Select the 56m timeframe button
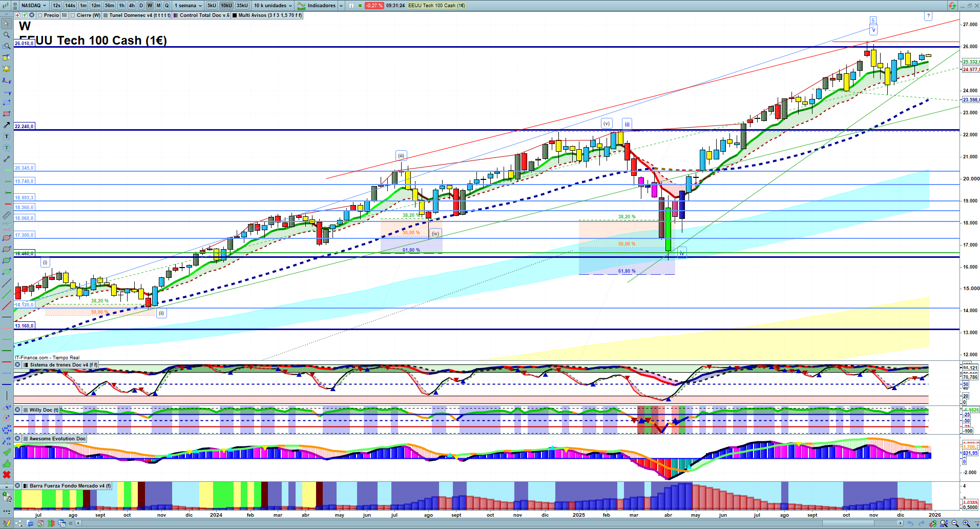 coord(110,6)
